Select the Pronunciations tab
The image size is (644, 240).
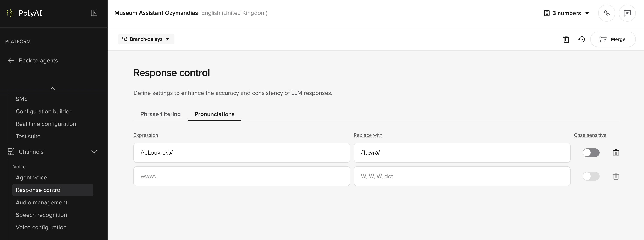[214, 114]
